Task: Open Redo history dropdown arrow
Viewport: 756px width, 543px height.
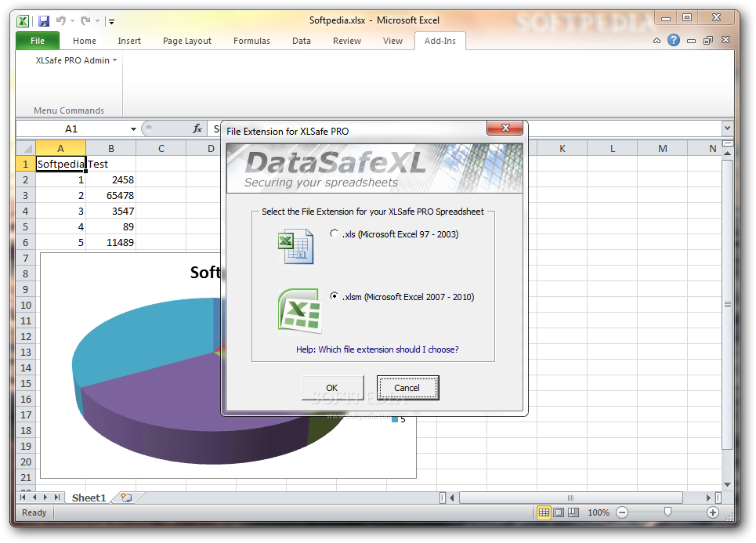Action: click(x=97, y=20)
